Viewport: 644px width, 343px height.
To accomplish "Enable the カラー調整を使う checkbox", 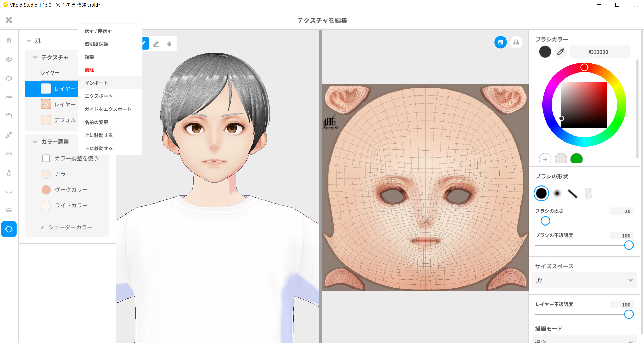I will (46, 158).
